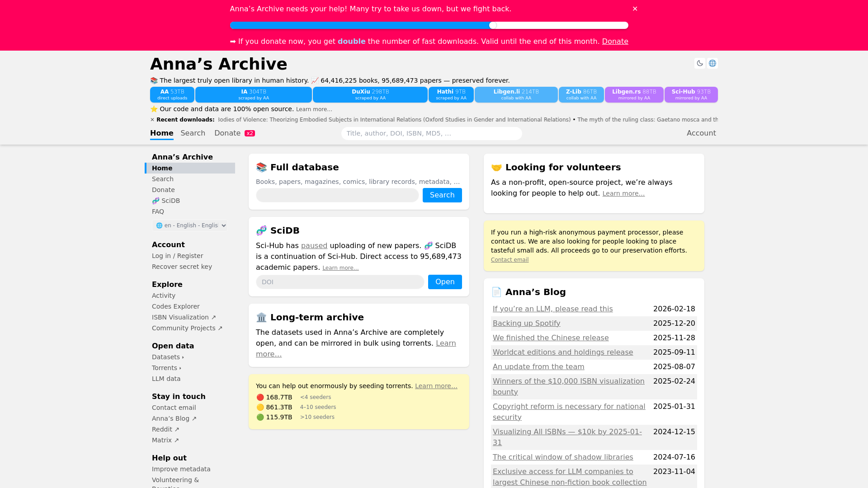
Task: Click the donation progress slider handle
Action: click(x=493, y=25)
